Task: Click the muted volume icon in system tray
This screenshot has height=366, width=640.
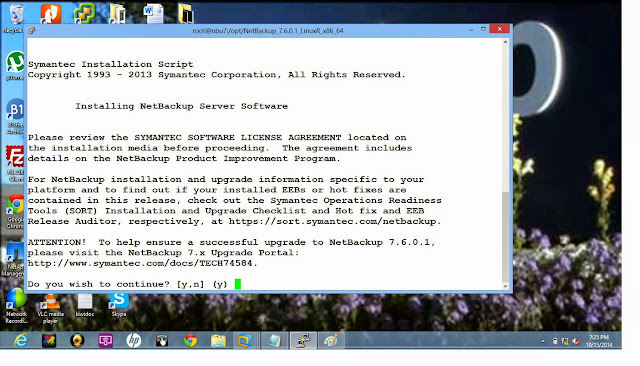Action: [x=576, y=341]
